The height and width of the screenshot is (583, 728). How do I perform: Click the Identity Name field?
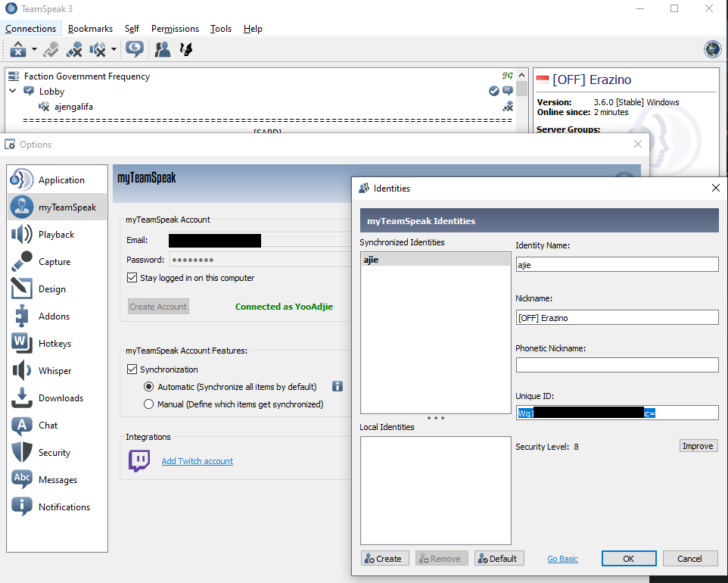point(617,265)
